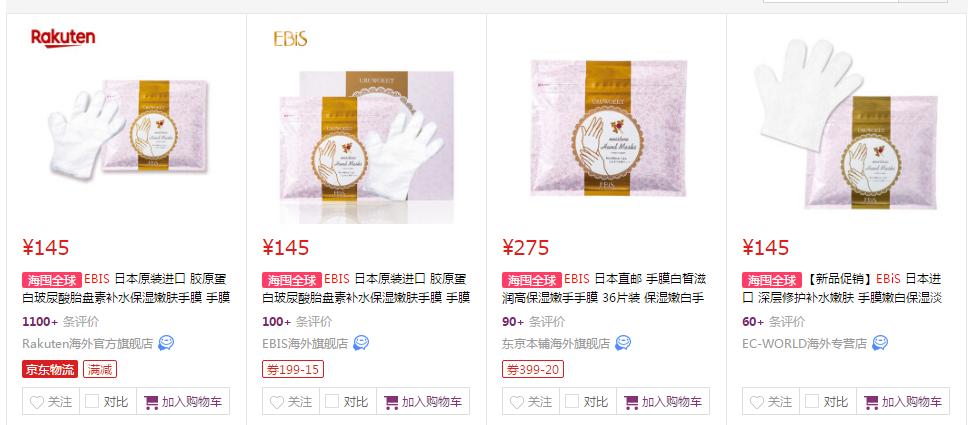Open the 1100+ 条评价 reviews link
Viewport: 978px width, 425px height.
pyautogui.click(x=61, y=322)
